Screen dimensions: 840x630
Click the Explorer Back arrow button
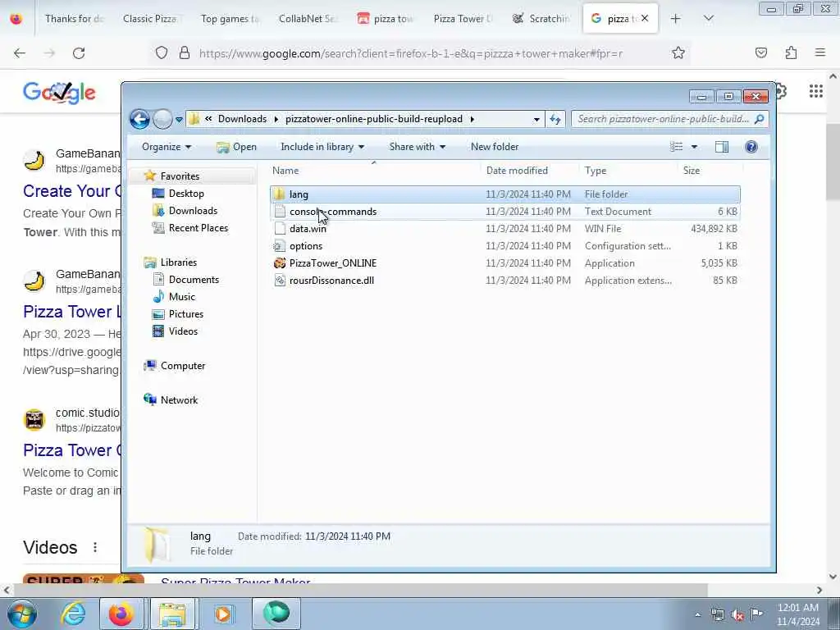point(139,119)
